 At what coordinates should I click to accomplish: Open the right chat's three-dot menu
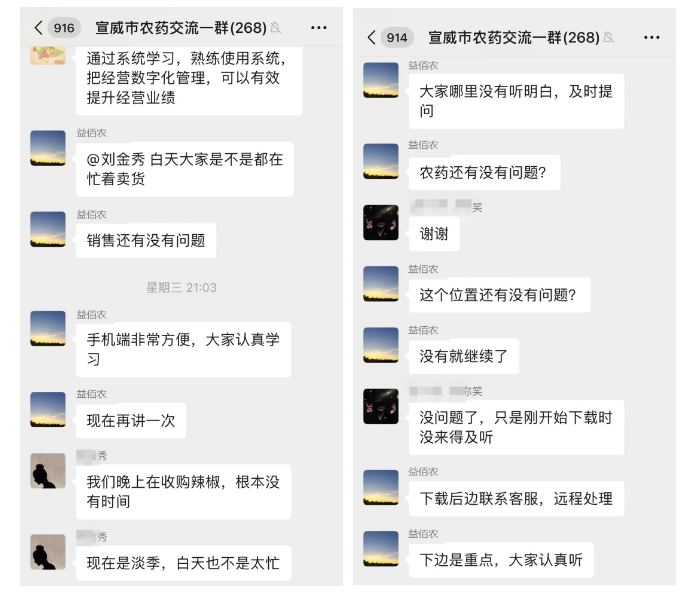(x=652, y=37)
